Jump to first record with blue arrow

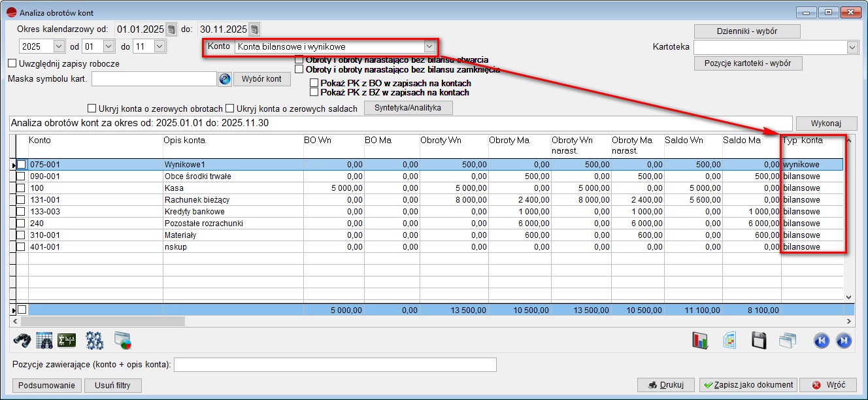821,341
